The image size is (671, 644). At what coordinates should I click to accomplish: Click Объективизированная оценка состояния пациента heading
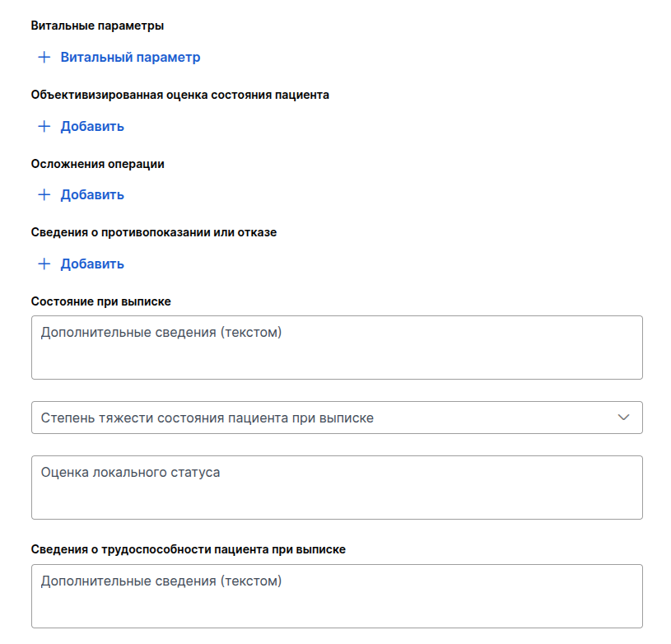(x=179, y=95)
